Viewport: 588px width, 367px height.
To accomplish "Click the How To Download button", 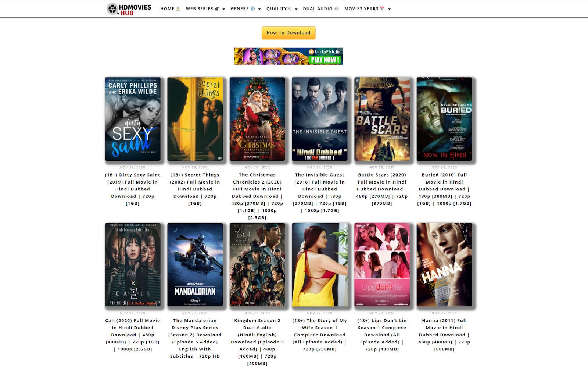I will 288,33.
